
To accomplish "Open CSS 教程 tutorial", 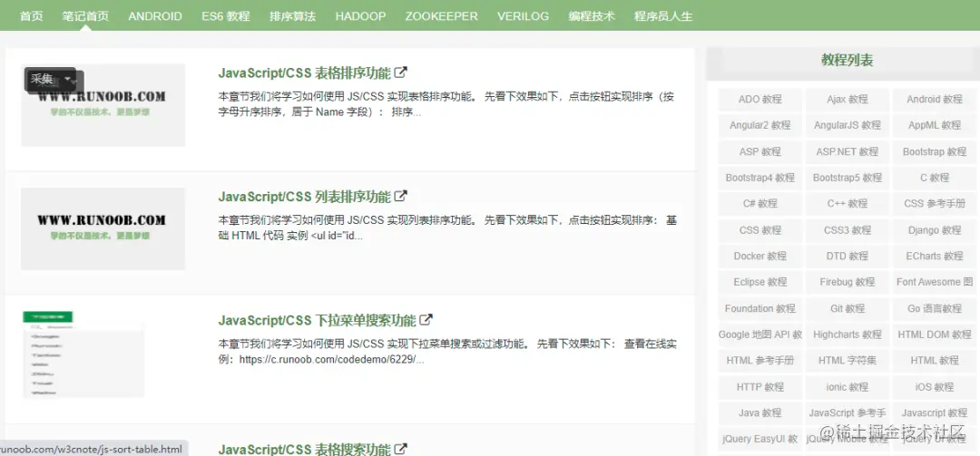I will 760,230.
